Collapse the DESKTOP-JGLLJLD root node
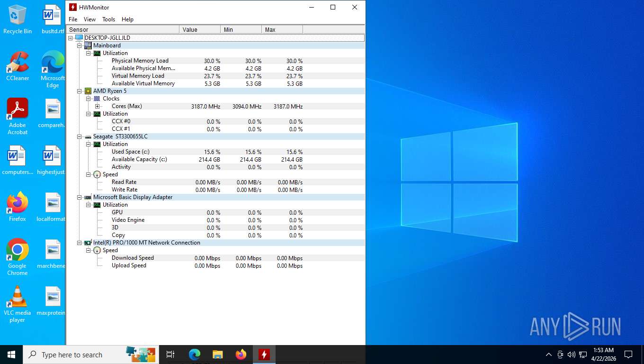Image resolution: width=644 pixels, height=364 pixels. [71, 38]
